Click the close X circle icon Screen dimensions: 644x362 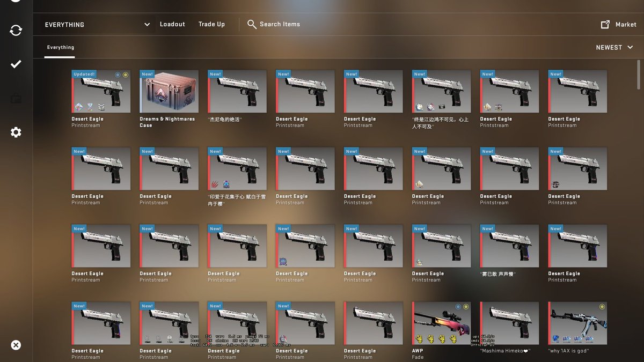[16, 345]
